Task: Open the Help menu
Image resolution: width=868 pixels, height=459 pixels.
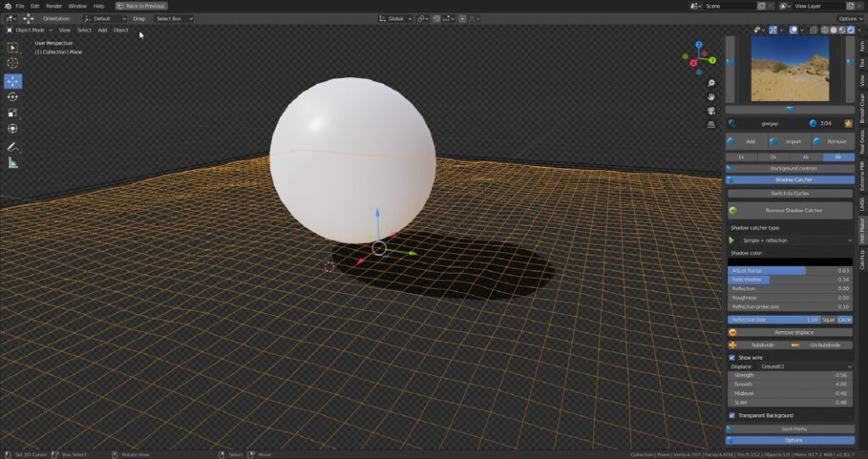Action: coord(98,6)
